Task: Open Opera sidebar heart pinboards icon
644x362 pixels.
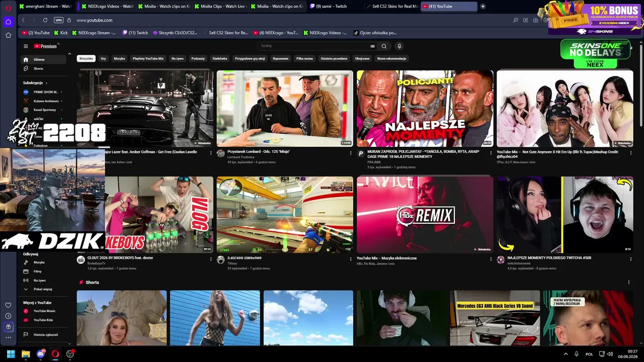Action: (8, 305)
